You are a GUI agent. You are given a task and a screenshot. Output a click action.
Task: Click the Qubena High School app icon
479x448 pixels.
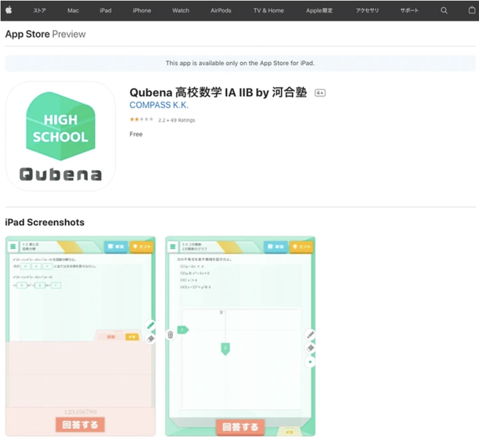click(61, 136)
